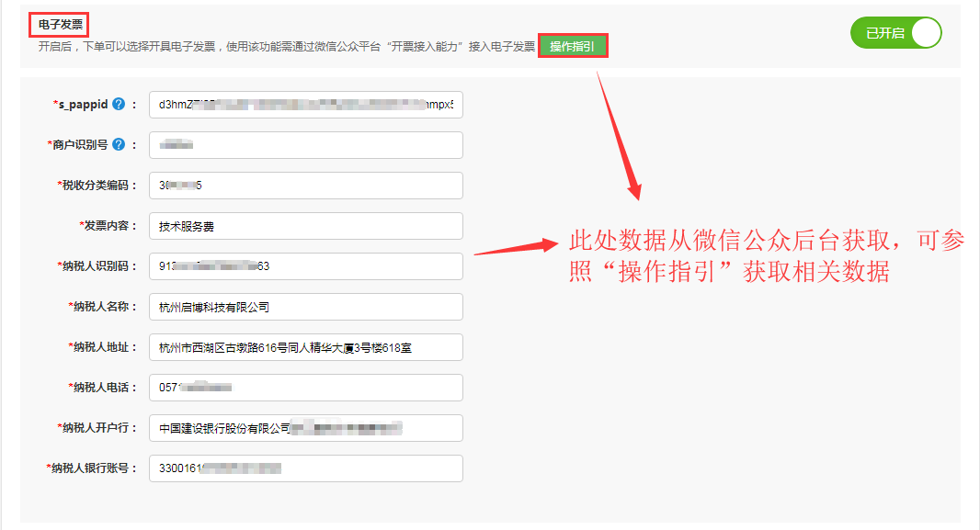
Task: Focus the 商户识别号 text box
Action: pyautogui.click(x=305, y=145)
